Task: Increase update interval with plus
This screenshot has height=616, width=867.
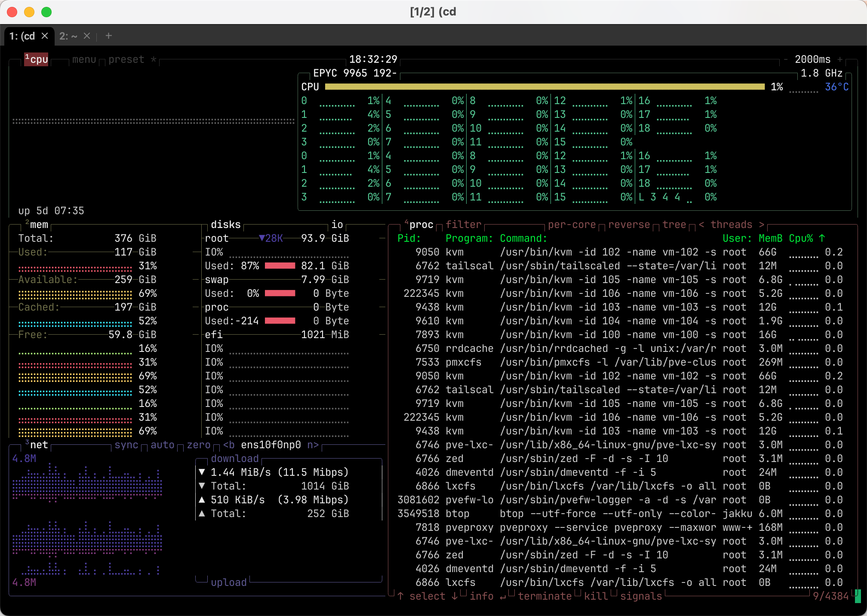Action: pos(840,59)
